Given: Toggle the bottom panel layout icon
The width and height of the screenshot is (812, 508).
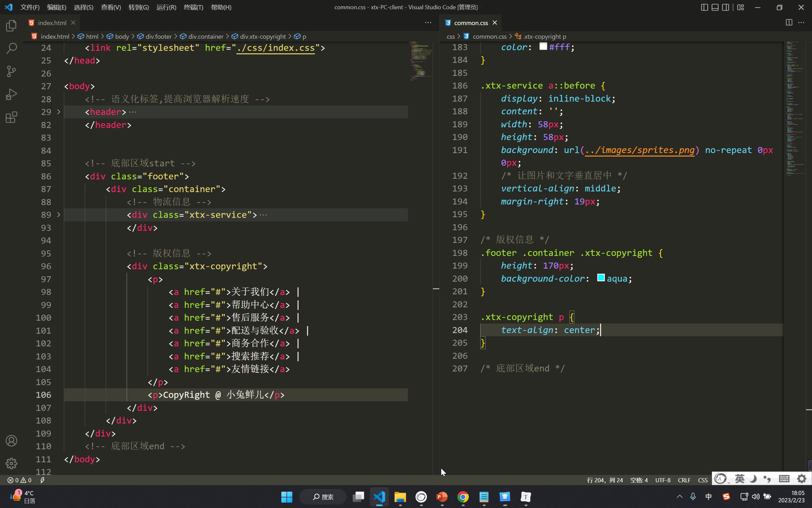Looking at the screenshot, I should click(x=715, y=7).
